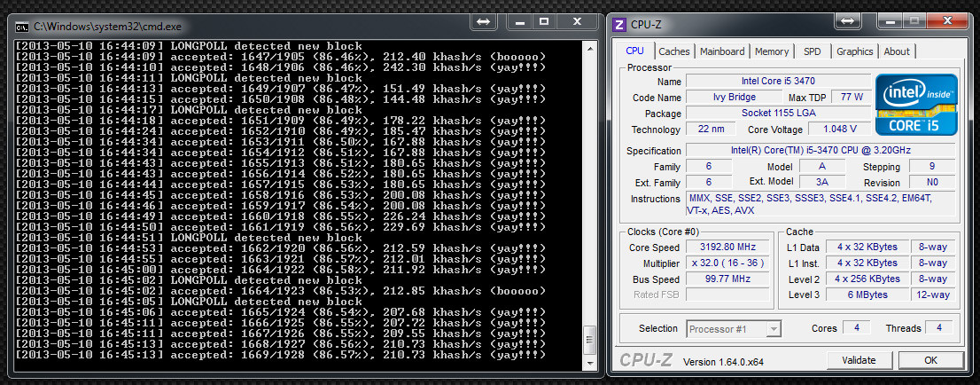Click cmd line showing 229.69 khash/s

click(281, 227)
